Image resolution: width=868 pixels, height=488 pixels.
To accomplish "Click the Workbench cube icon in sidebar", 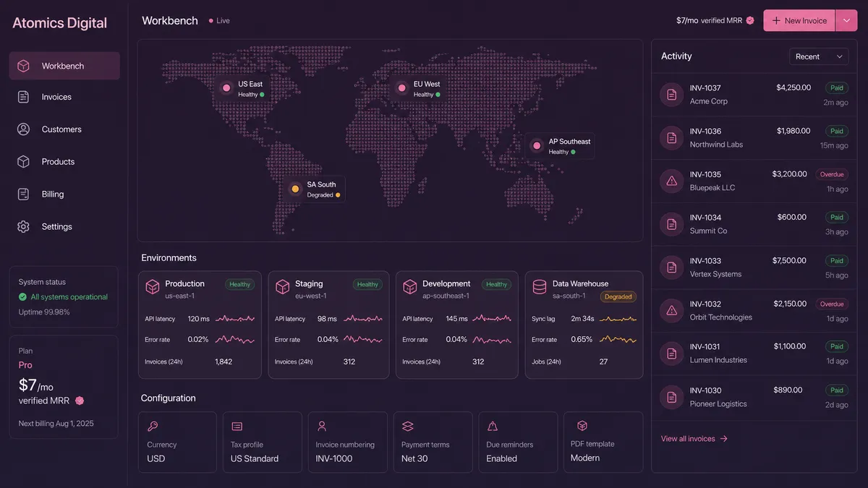I will pos(23,66).
